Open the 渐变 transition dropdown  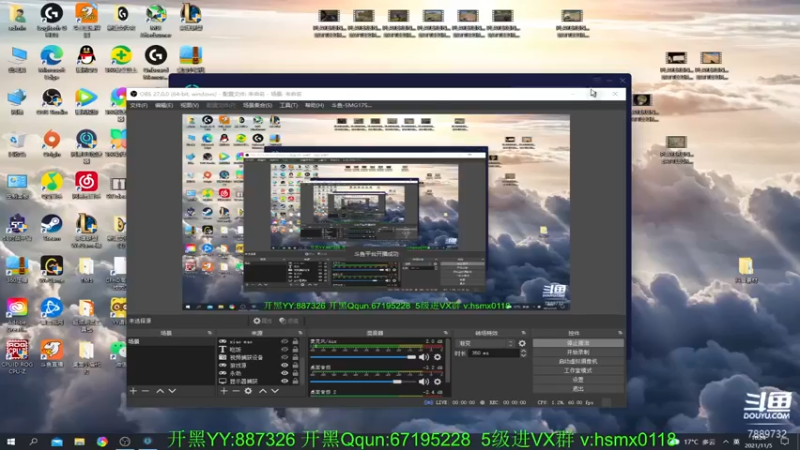click(485, 343)
